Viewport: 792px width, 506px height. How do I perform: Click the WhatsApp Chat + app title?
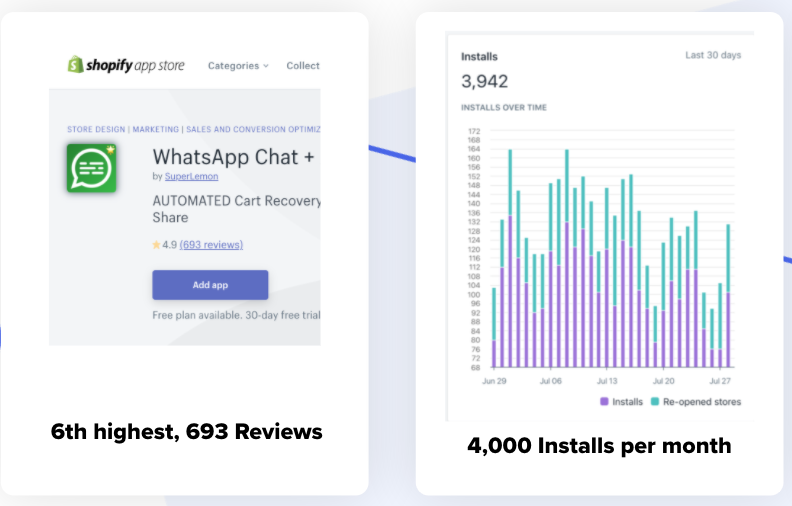(x=233, y=157)
